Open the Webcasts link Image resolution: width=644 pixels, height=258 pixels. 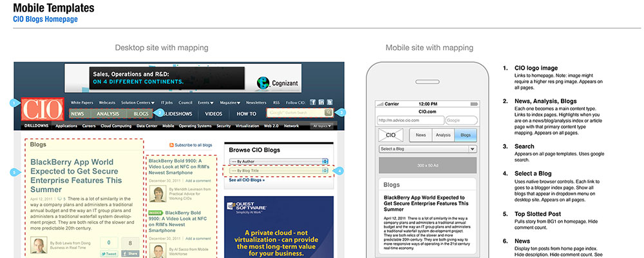pyautogui.click(x=107, y=103)
